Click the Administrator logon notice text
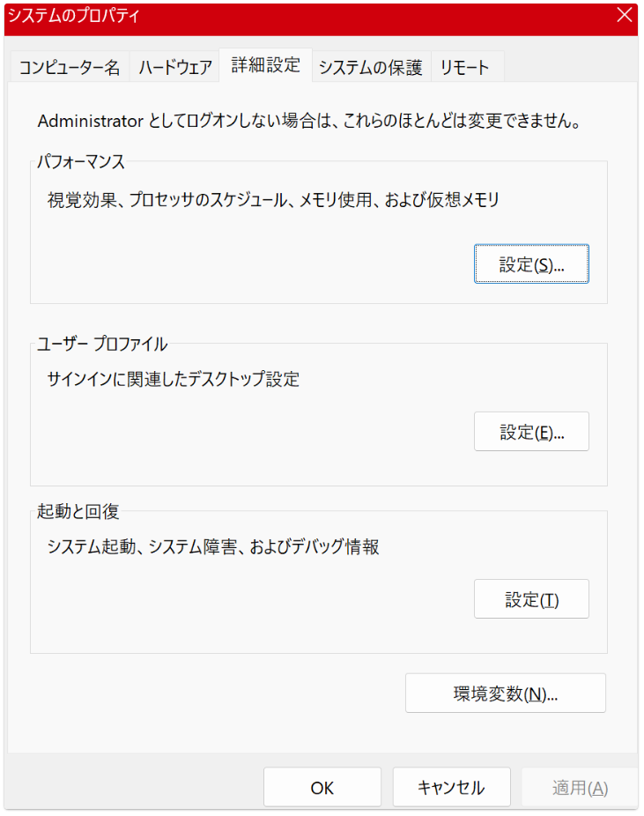This screenshot has width=644, height=816. 308,121
